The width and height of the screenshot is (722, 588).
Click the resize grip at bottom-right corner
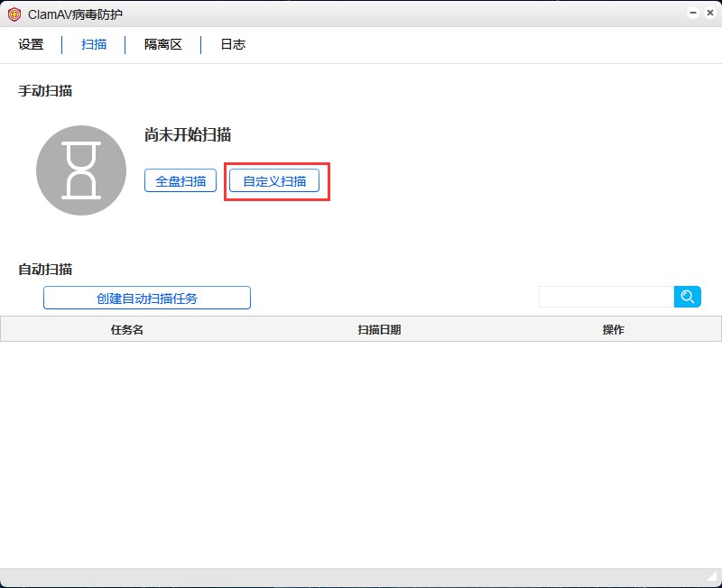[712, 577]
